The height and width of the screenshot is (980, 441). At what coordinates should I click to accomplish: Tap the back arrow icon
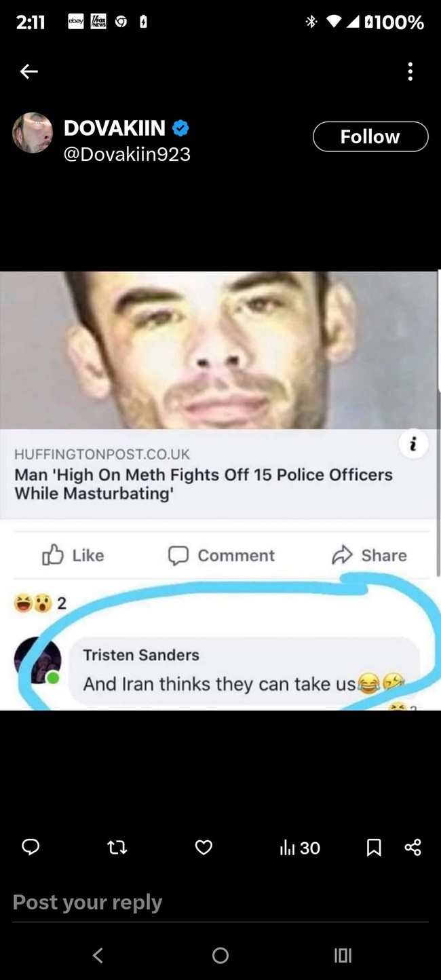28,71
